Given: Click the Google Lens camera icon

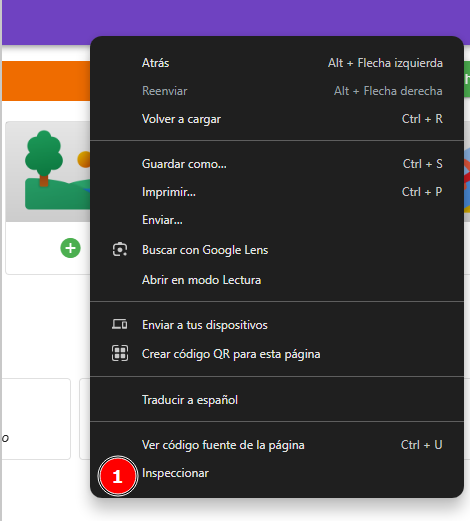Looking at the screenshot, I should coord(120,250).
